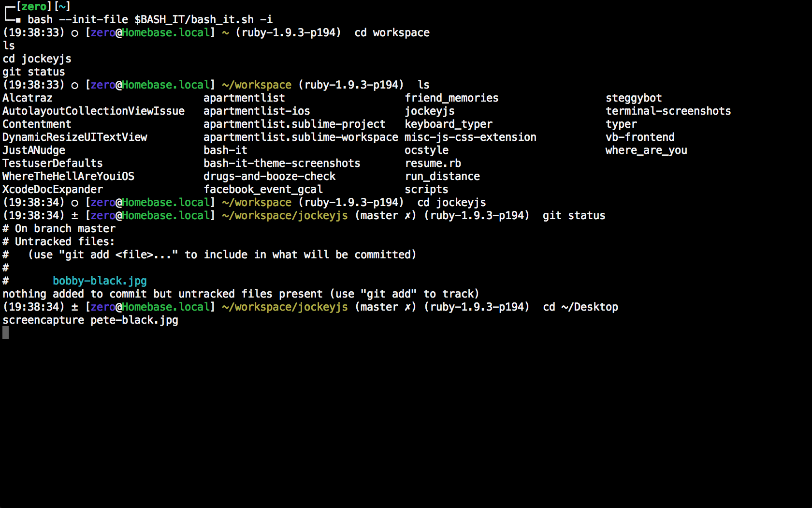Click the "# On branch master" line
Viewport: 812px width, 508px height.
tap(59, 228)
